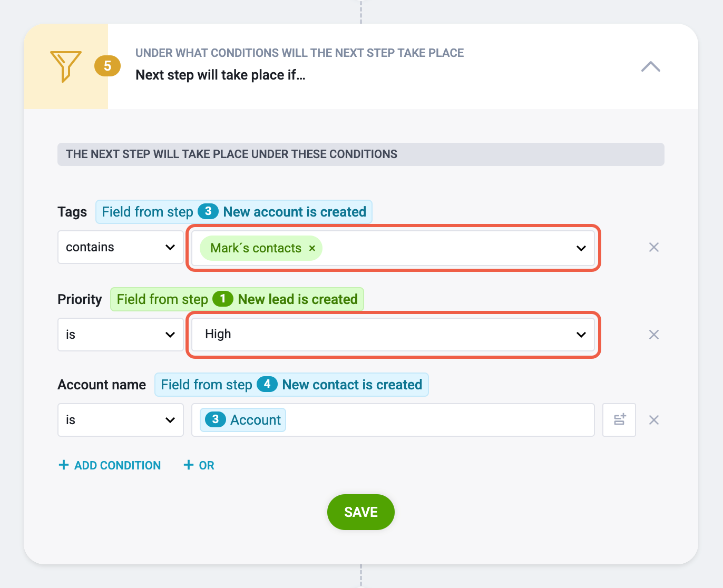Image resolution: width=723 pixels, height=588 pixels.
Task: Remove the Mark's contacts tag
Action: 312,248
